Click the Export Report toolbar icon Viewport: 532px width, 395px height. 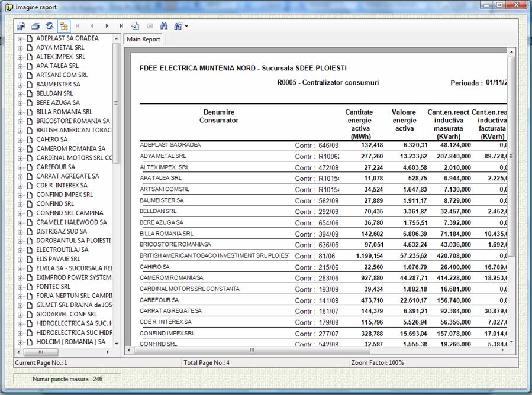21,26
